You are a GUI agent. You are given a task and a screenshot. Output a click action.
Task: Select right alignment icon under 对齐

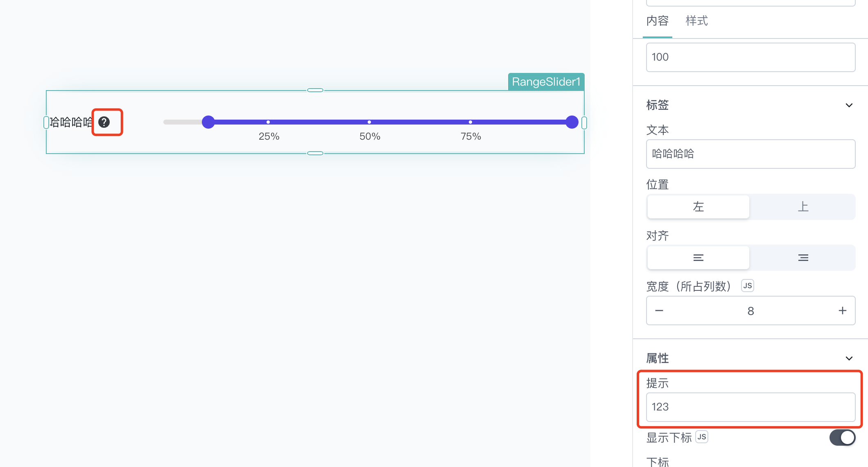pyautogui.click(x=803, y=258)
